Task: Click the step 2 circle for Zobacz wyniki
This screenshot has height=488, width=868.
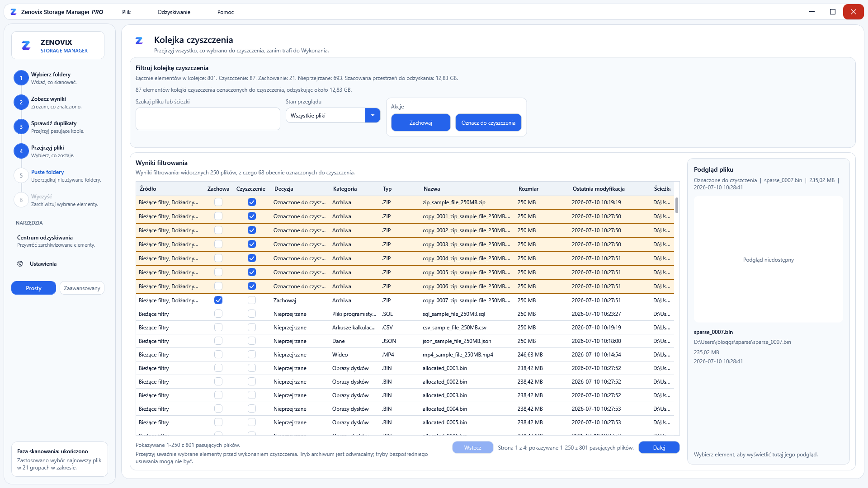Action: pos(21,103)
